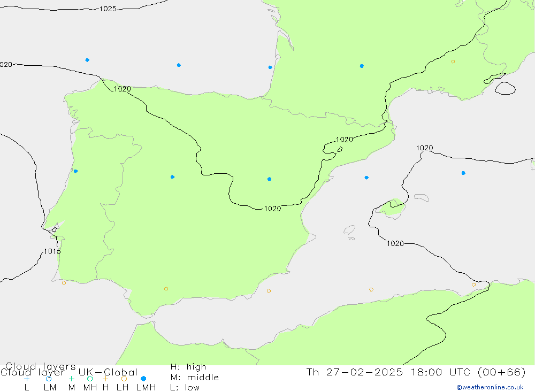Screen dimensions: 535x392
Task: Open the weatheronline.co.uk copyright link
Action: click(x=490, y=387)
